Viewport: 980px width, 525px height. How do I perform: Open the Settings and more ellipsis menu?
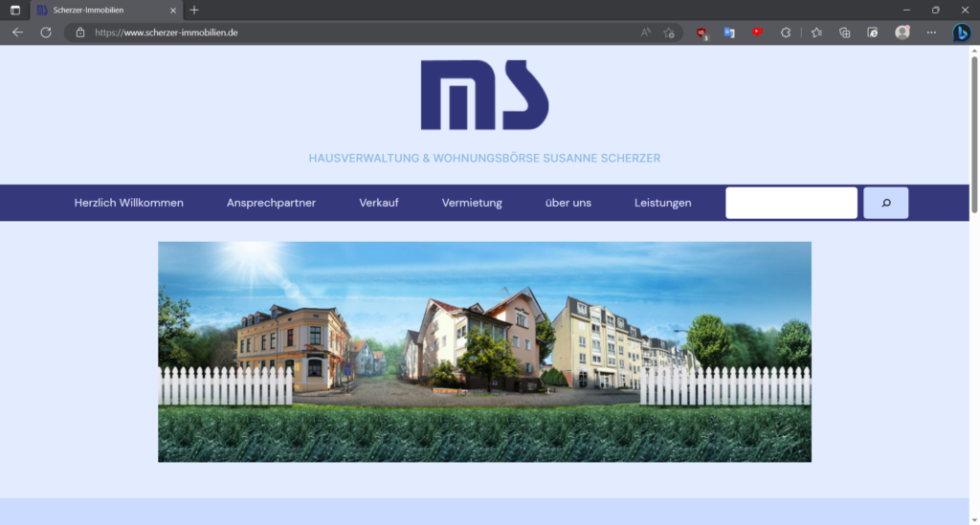[931, 33]
